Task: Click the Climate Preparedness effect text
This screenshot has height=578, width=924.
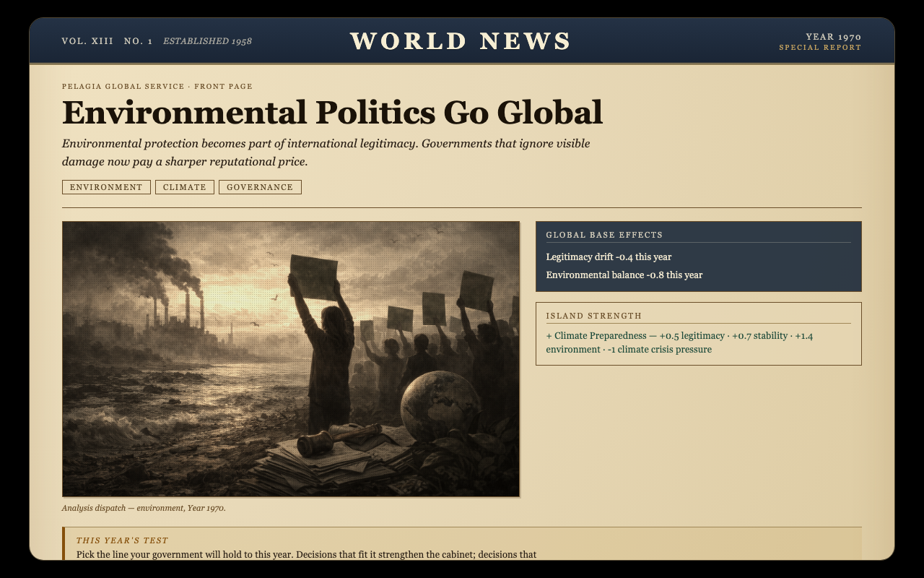Action: [679, 342]
